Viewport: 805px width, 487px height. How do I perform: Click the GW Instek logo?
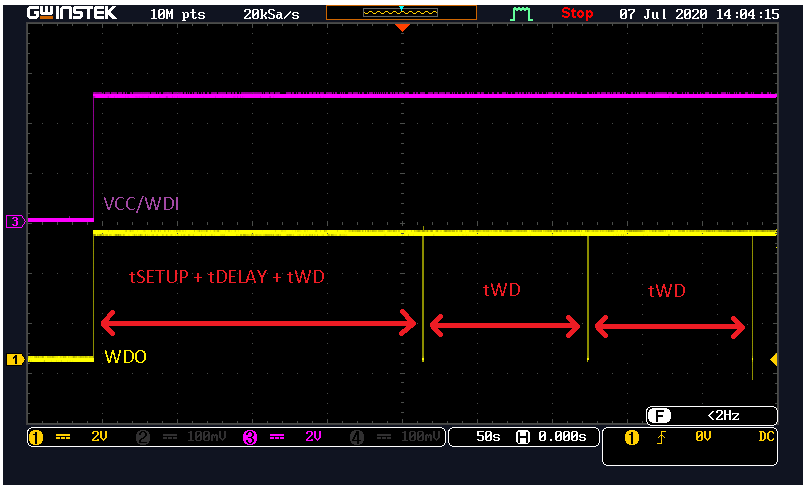[x=72, y=13]
